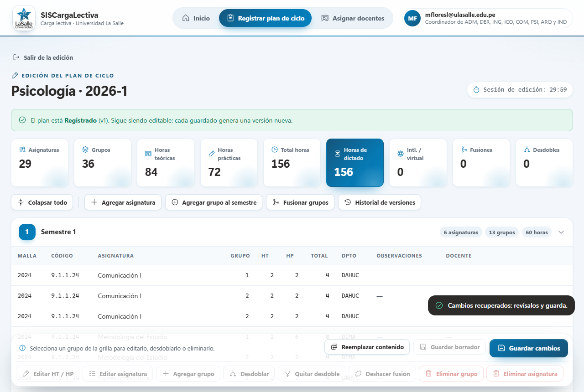Click the Desdobles stat card
584x392 pixels.
(x=544, y=163)
